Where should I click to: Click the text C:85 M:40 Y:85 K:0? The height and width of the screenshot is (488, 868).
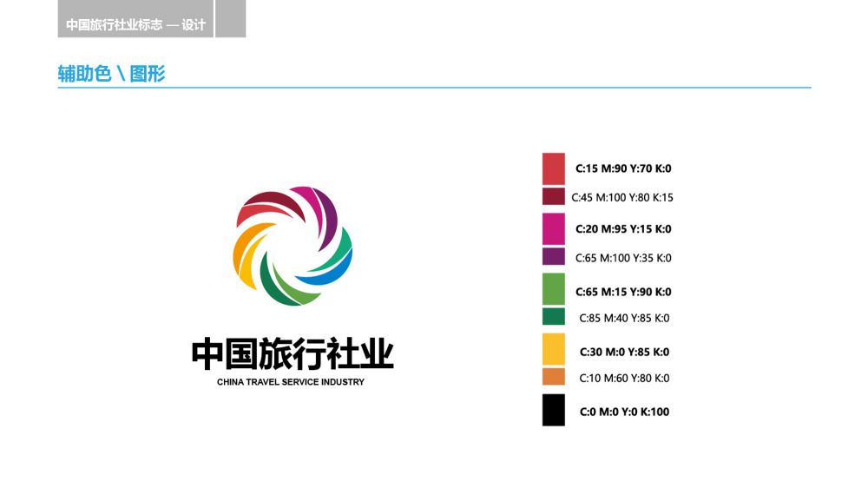[624, 318]
